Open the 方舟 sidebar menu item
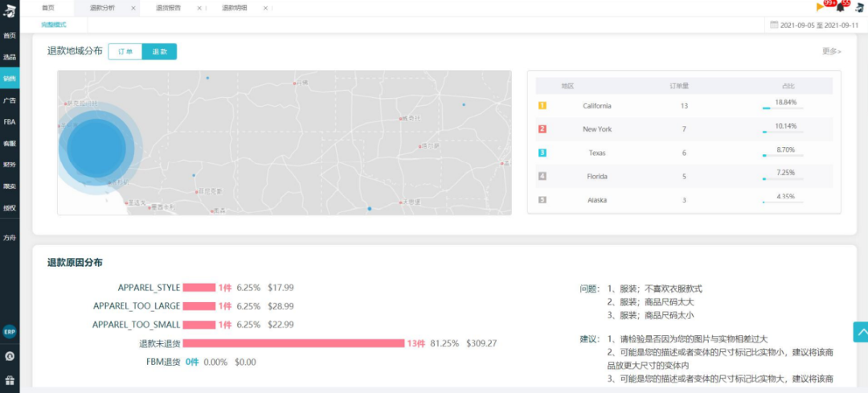Viewport: 868px width, 393px height. (10, 237)
